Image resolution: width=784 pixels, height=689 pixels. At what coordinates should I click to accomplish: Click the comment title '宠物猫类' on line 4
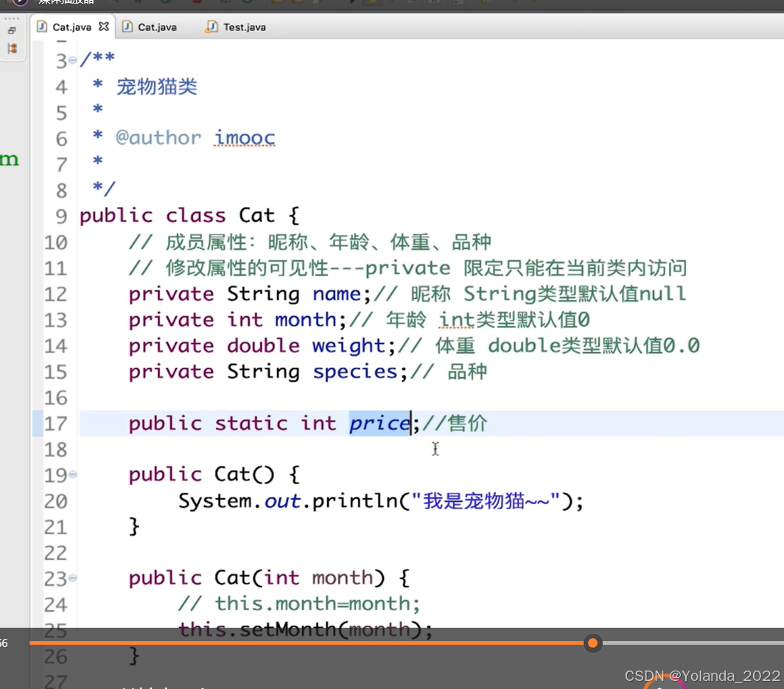(x=156, y=87)
